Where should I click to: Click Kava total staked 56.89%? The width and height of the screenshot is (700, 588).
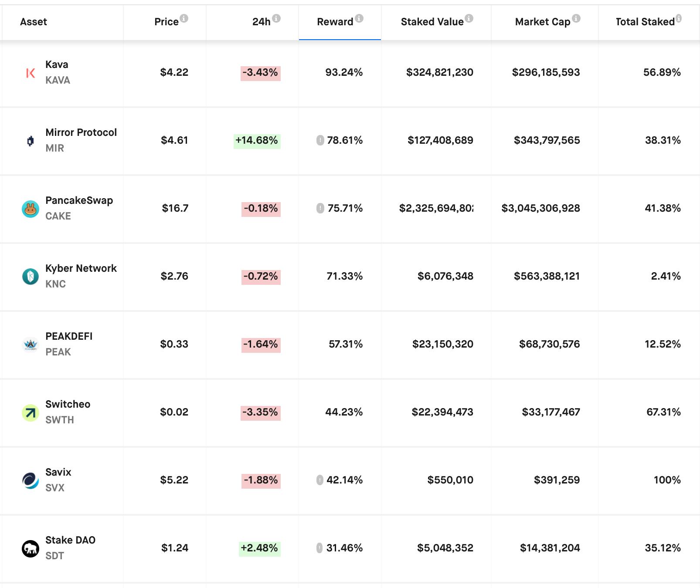[x=662, y=72]
